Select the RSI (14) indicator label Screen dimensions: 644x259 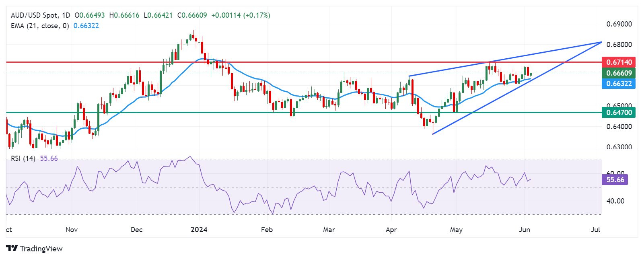23,158
